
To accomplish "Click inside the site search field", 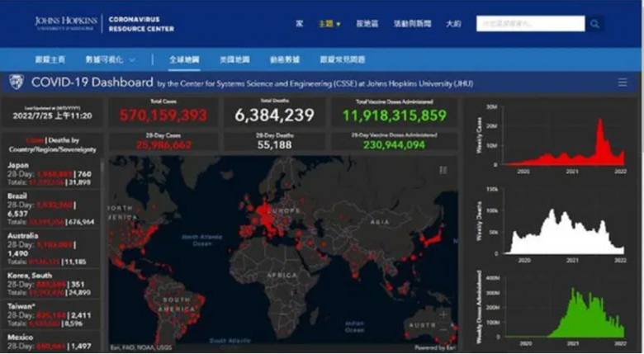I will (531, 24).
